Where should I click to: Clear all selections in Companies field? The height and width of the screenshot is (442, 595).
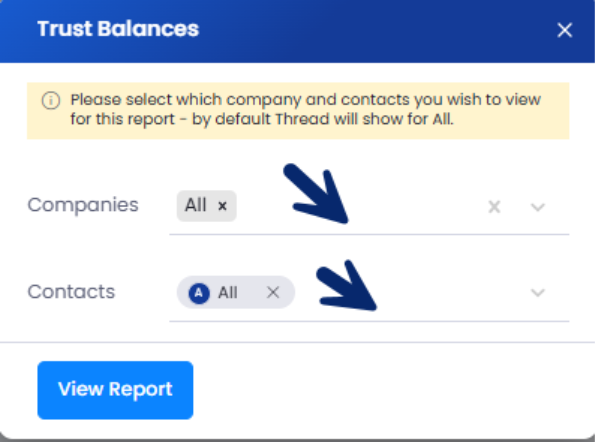click(x=494, y=207)
